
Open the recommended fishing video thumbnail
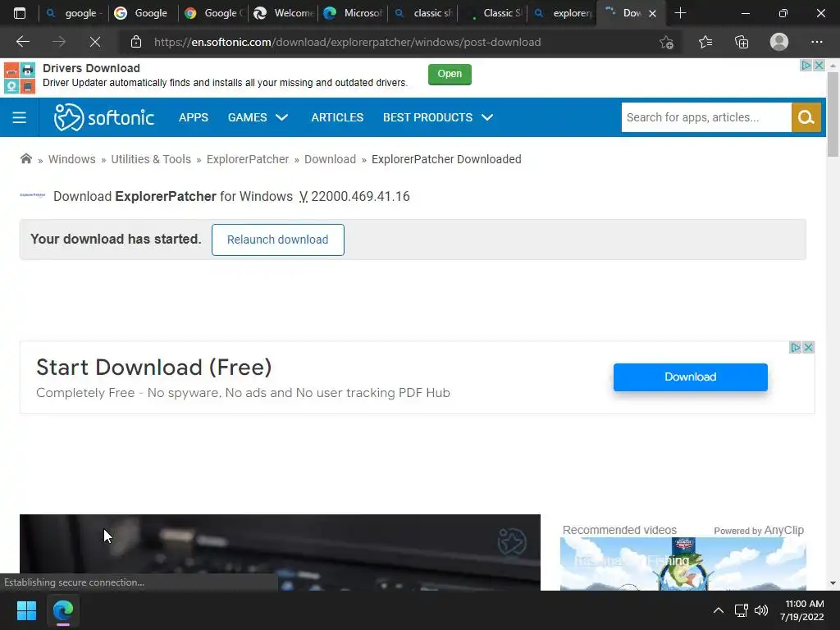(683, 564)
